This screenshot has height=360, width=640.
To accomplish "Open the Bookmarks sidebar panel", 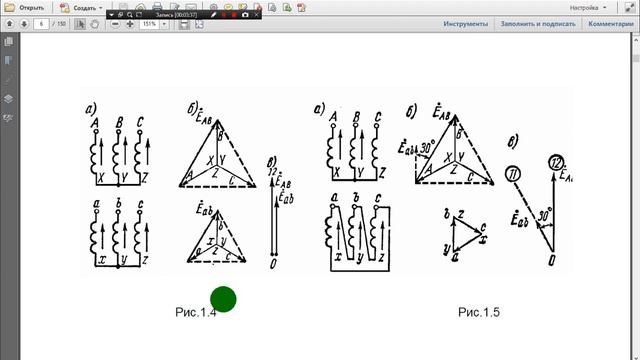I will (9, 60).
